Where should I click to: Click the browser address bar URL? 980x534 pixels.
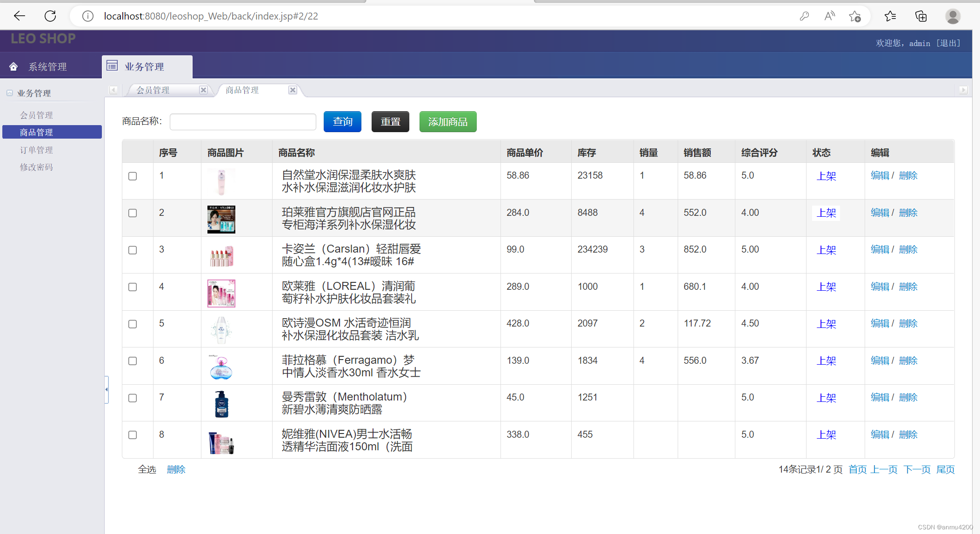[x=211, y=16]
